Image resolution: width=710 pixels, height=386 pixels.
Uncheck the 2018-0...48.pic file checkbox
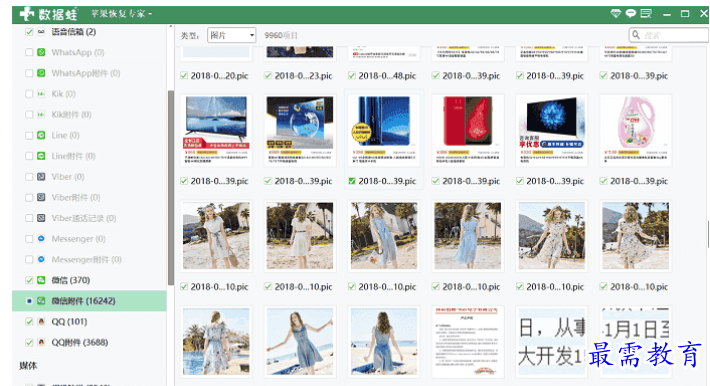pyautogui.click(x=352, y=76)
